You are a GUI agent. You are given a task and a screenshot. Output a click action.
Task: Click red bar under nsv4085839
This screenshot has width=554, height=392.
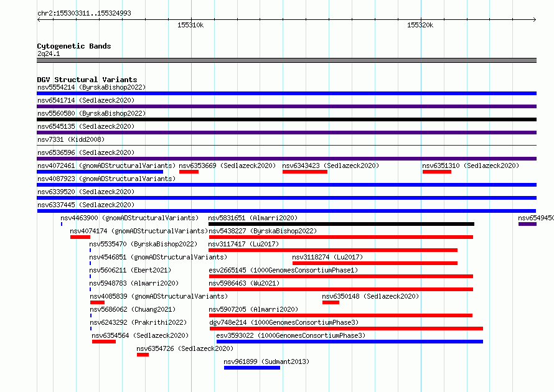coord(97,302)
